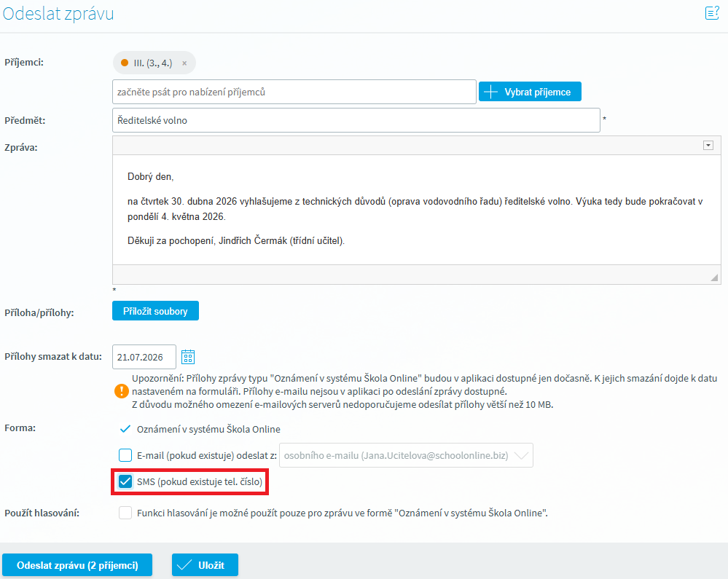Screen dimensions: 728x579
Task: Click the attachment deletion date field
Action: pyautogui.click(x=144, y=357)
